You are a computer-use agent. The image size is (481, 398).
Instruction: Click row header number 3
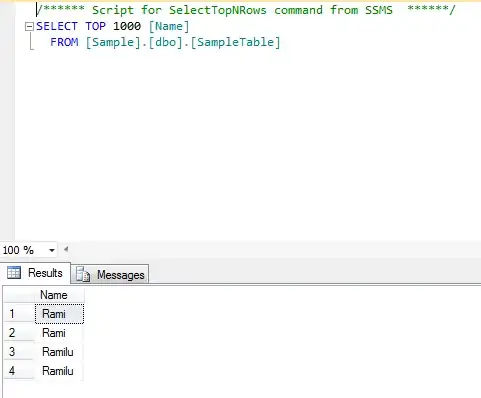pyautogui.click(x=19, y=352)
